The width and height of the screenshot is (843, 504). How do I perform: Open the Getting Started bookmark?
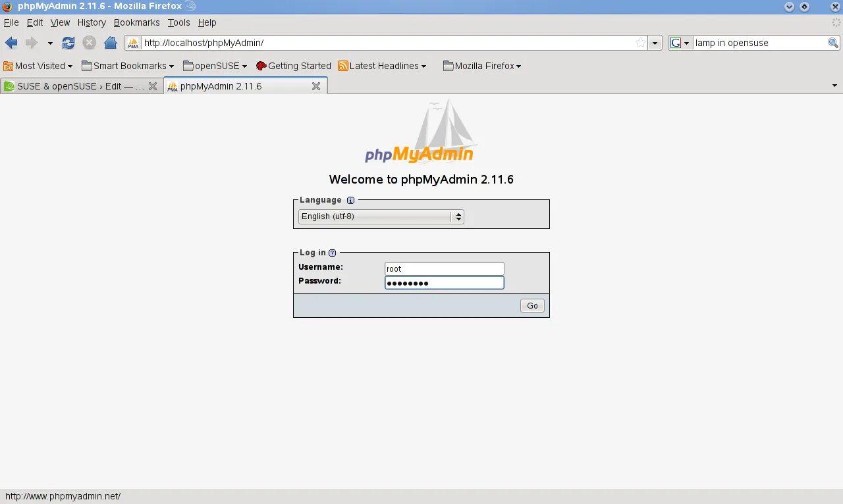(293, 66)
